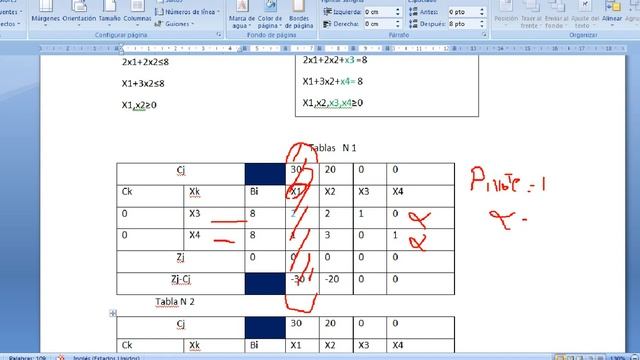Click the 20 cell in first table Cj row
Screen dimensions: 640x360
click(336, 174)
